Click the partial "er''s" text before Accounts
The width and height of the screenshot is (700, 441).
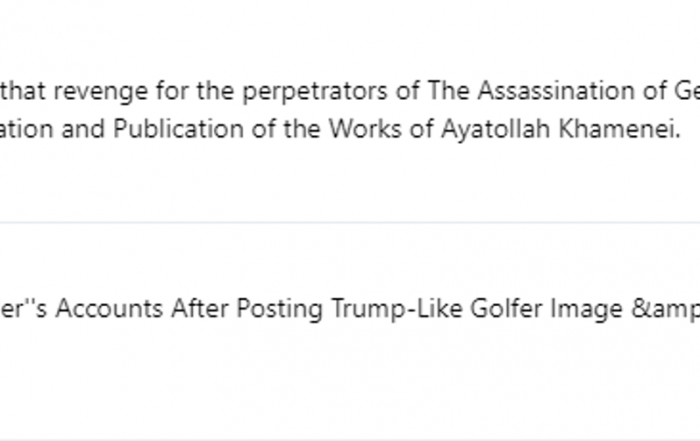pos(23,308)
